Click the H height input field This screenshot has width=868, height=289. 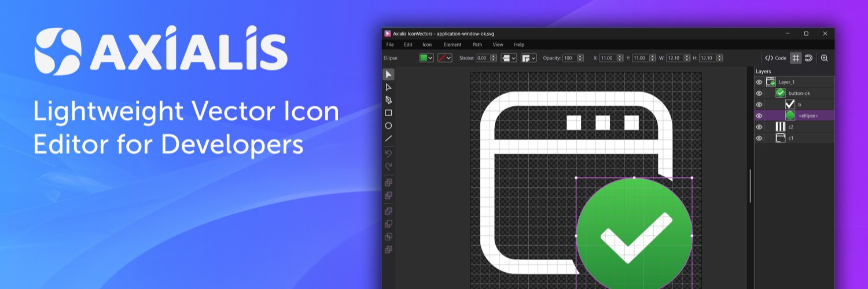(x=707, y=58)
